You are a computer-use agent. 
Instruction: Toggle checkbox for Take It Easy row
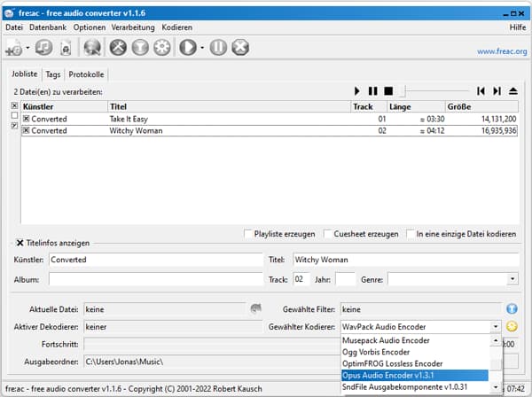pos(26,119)
